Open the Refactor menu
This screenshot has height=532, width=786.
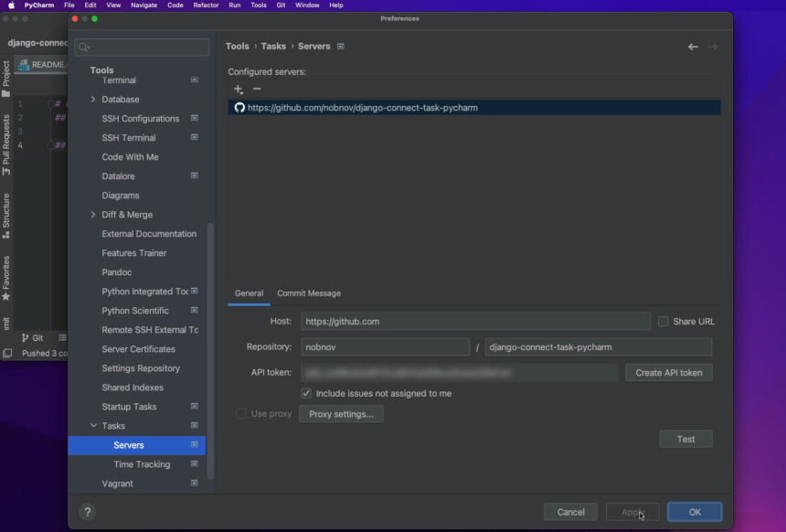[x=207, y=4]
